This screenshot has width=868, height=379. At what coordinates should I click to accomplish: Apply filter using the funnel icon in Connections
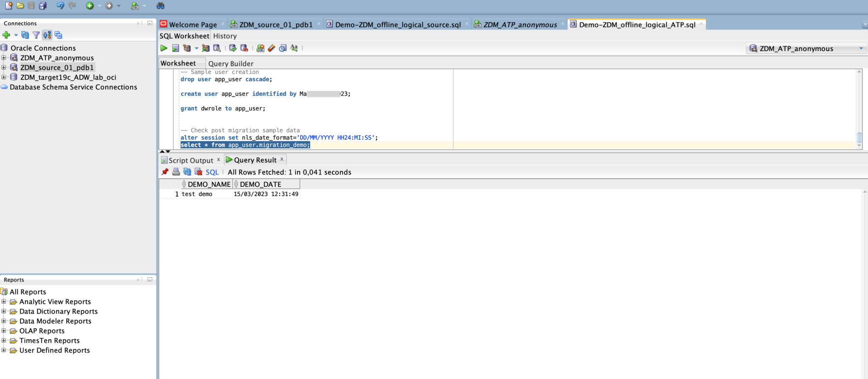coord(36,35)
